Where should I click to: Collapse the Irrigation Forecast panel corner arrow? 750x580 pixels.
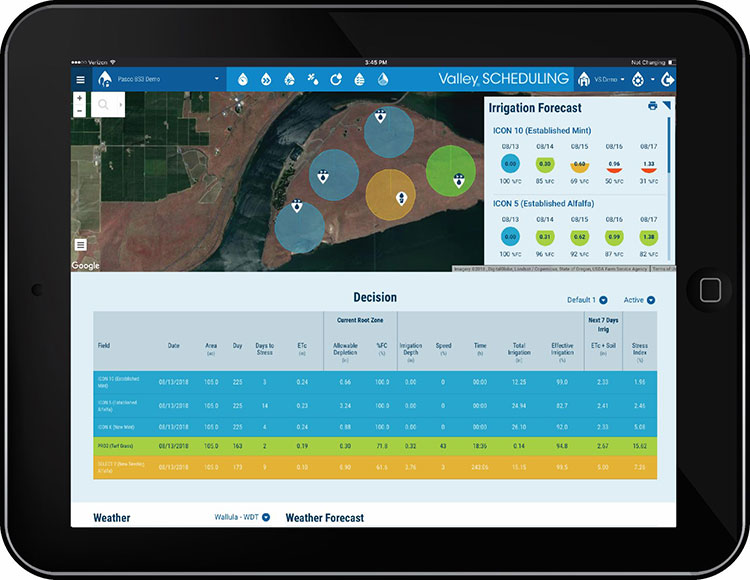pos(667,105)
